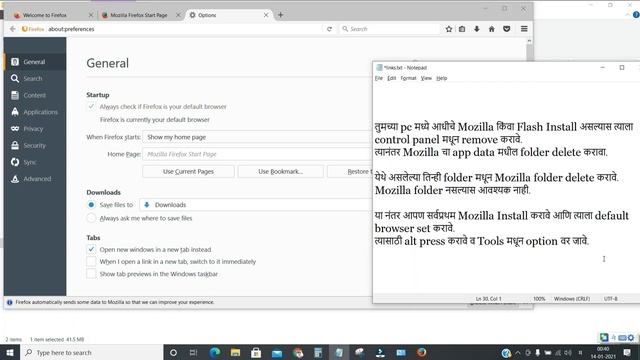Viewport: 640px width, 360px height.
Task: Close the Welcome to Firefox tab
Action: pos(91,15)
